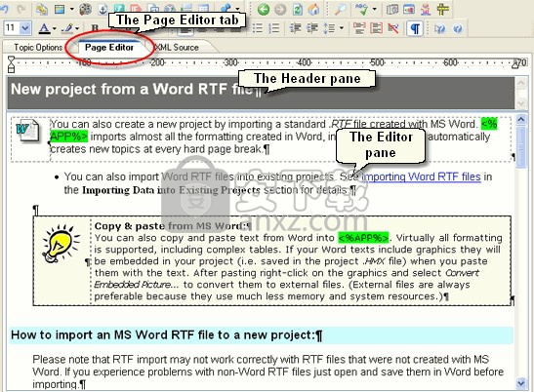This screenshot has width=534, height=392.
Task: Toggle paragraph marks display (¶) button
Action: click(415, 28)
